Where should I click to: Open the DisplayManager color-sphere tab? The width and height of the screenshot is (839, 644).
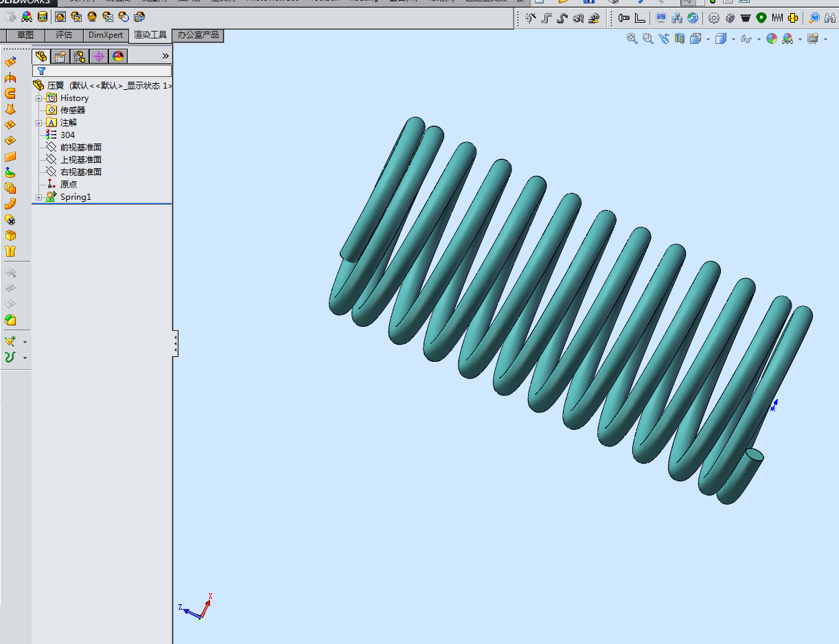[x=118, y=56]
